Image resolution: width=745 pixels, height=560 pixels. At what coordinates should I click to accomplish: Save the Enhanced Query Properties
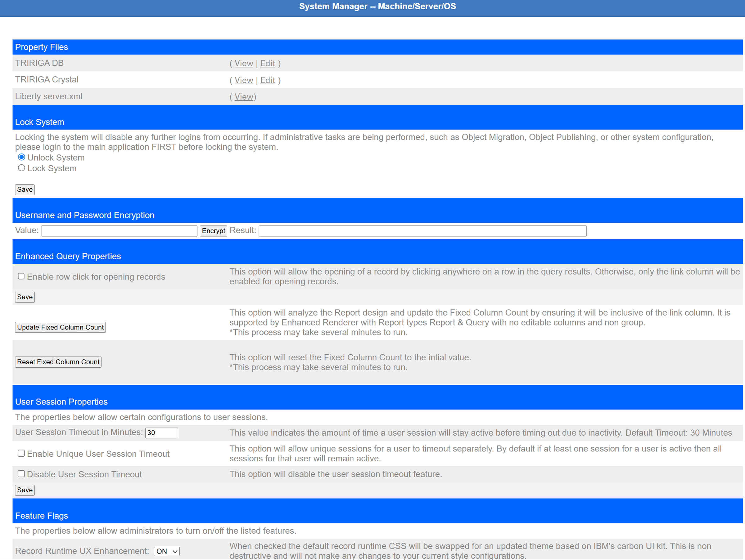(25, 297)
